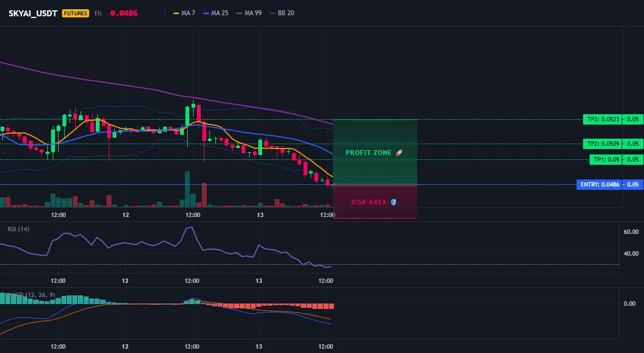
Task: Select the blue ENTRY: 0.0486 label
Action: point(599,184)
